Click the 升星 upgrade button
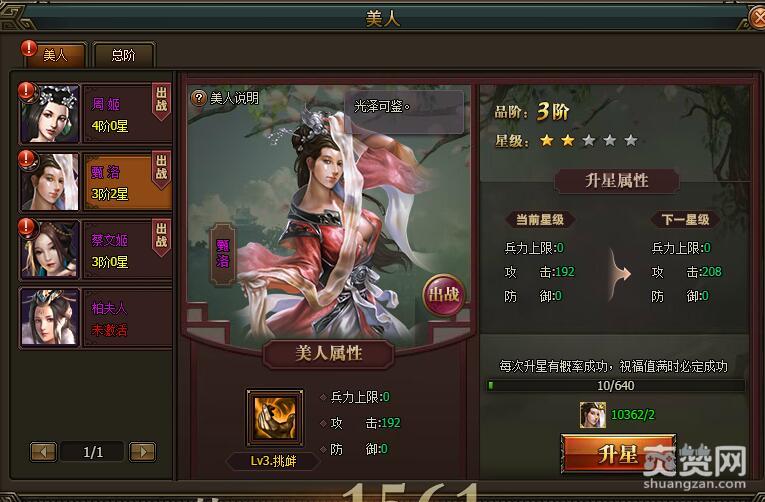Viewport: 765px width, 502px height. (x=618, y=454)
